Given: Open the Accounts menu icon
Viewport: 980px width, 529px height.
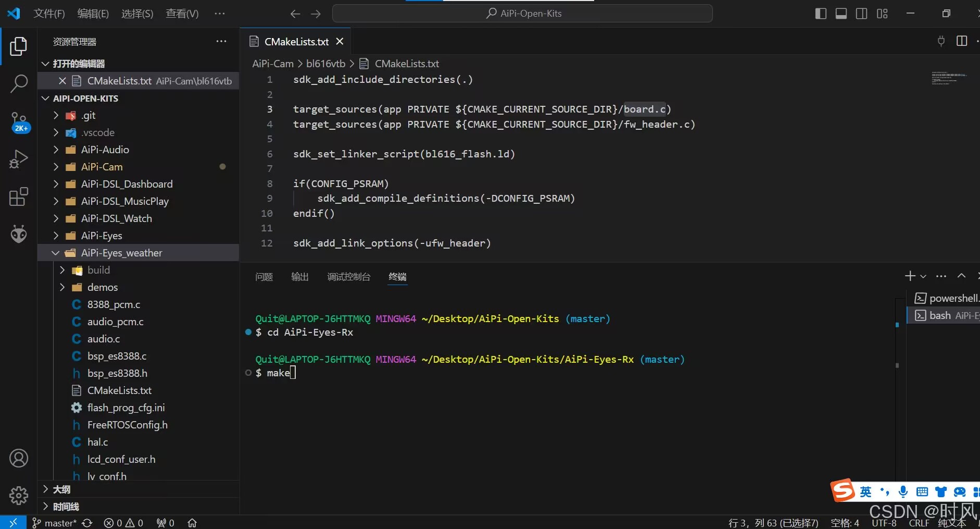Looking at the screenshot, I should 19,458.
